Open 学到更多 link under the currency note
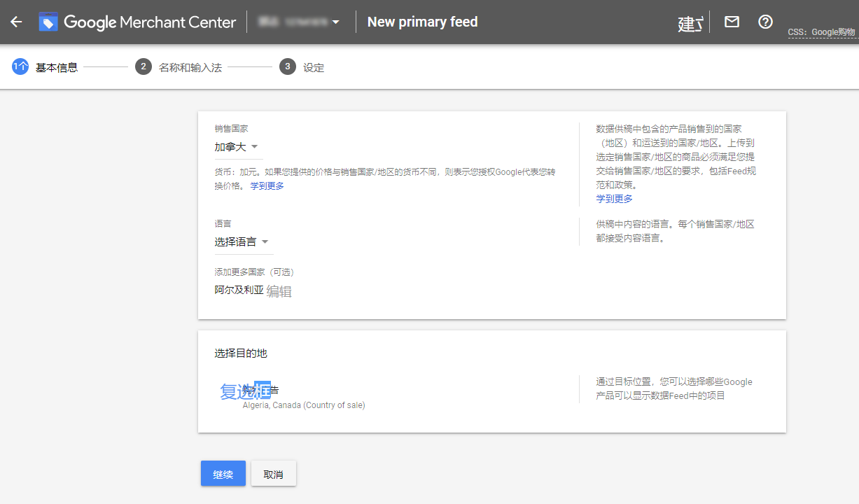 tap(267, 185)
